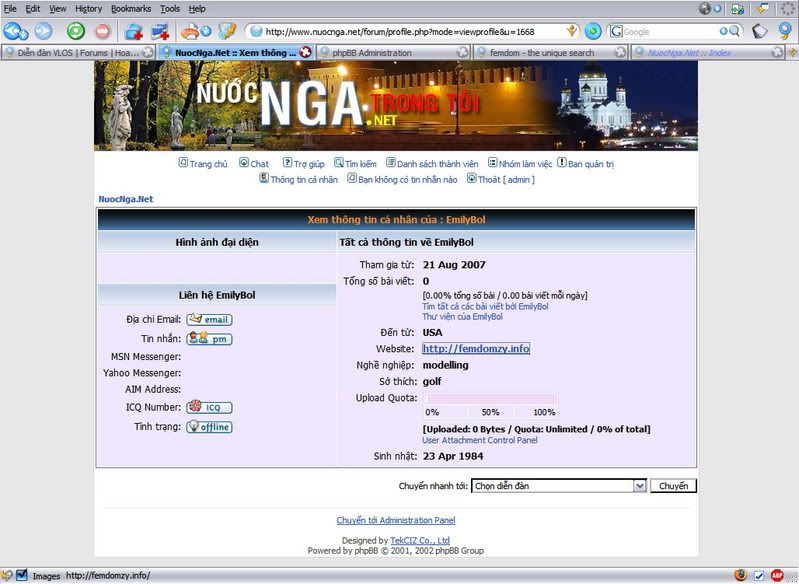Click the Upload Quota progress bar
Image resolution: width=799 pixels, height=584 pixels.
click(490, 399)
